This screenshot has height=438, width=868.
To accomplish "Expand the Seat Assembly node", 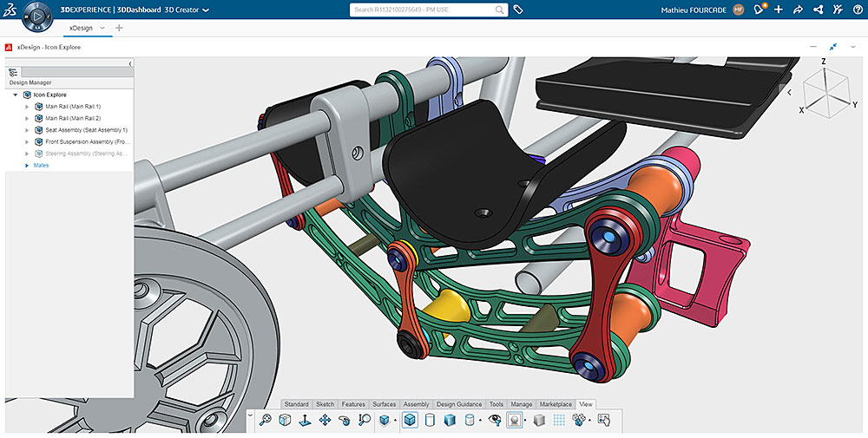I will coord(27,130).
